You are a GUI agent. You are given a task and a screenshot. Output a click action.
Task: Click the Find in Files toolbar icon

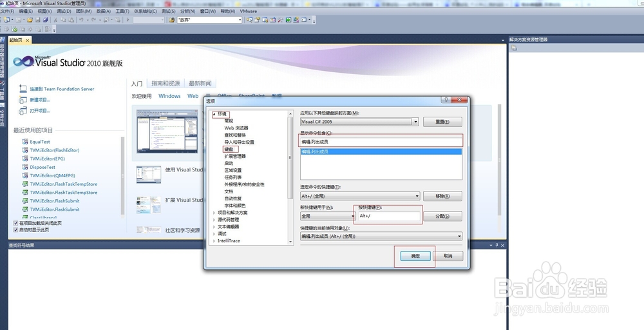(x=172, y=20)
